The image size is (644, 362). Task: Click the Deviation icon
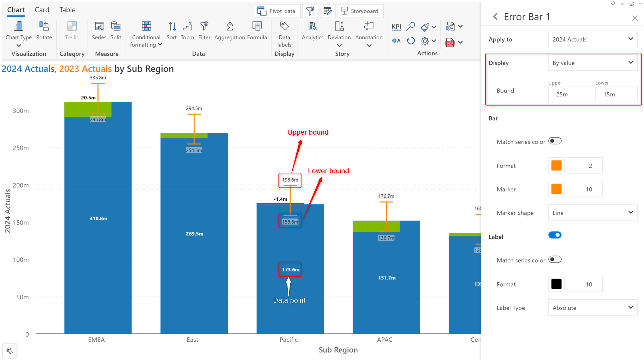pyautogui.click(x=339, y=26)
